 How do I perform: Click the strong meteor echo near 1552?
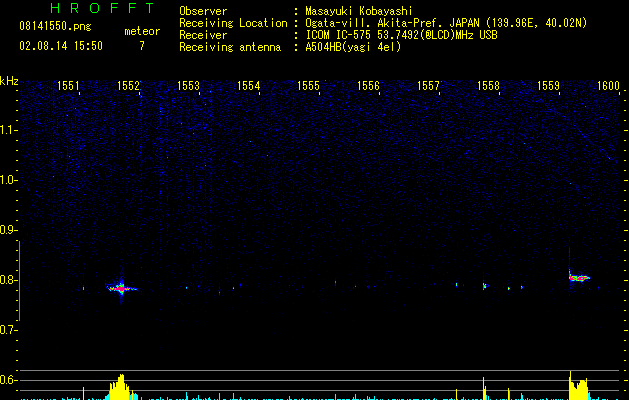pyautogui.click(x=121, y=288)
